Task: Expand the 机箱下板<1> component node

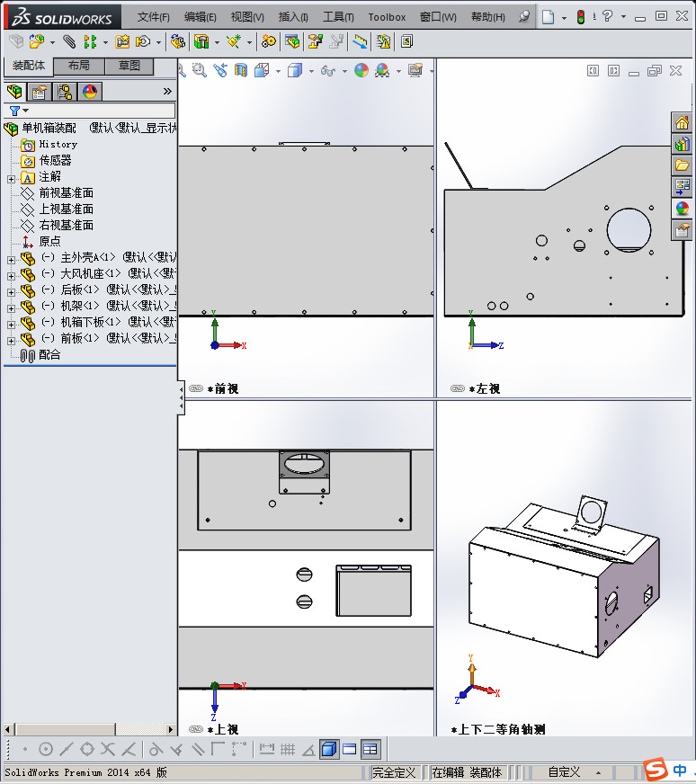Action: (x=11, y=325)
